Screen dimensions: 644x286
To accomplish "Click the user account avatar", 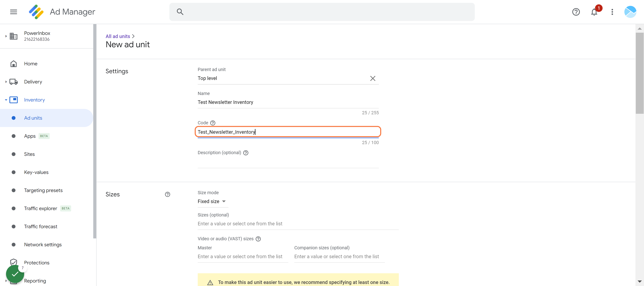I will pyautogui.click(x=630, y=12).
